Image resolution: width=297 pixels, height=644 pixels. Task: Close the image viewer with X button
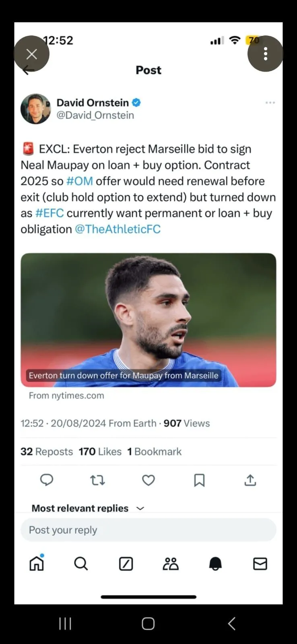[31, 54]
